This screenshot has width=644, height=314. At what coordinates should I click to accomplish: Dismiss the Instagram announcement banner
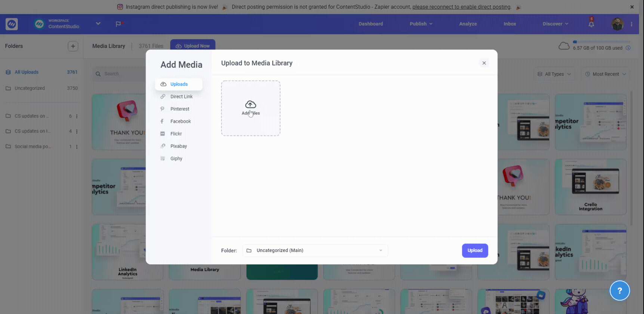click(x=632, y=7)
